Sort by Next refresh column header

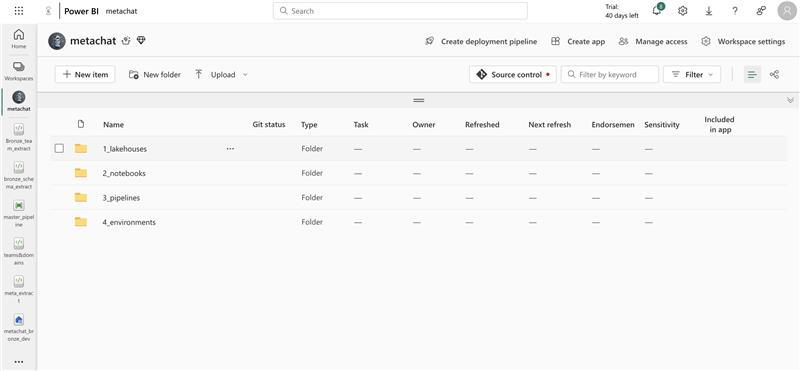[549, 125]
